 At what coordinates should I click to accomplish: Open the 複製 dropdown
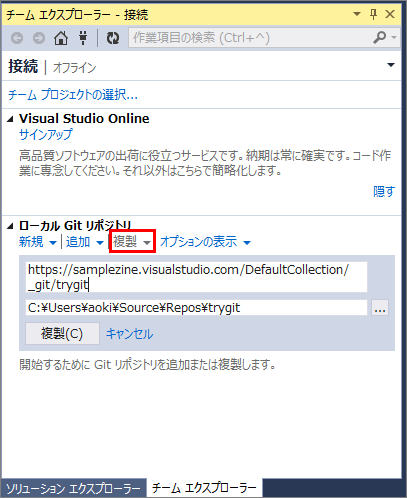pos(132,241)
